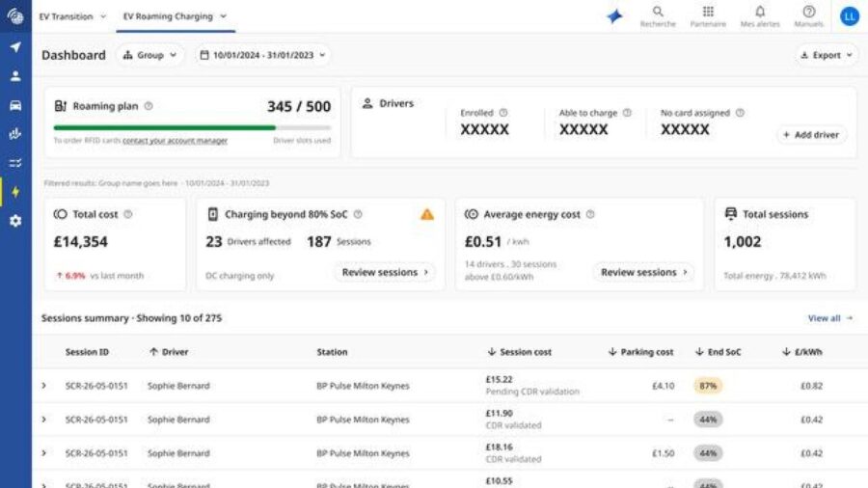The height and width of the screenshot is (488, 868).
Task: Sort by Session cost column
Action: 519,351
